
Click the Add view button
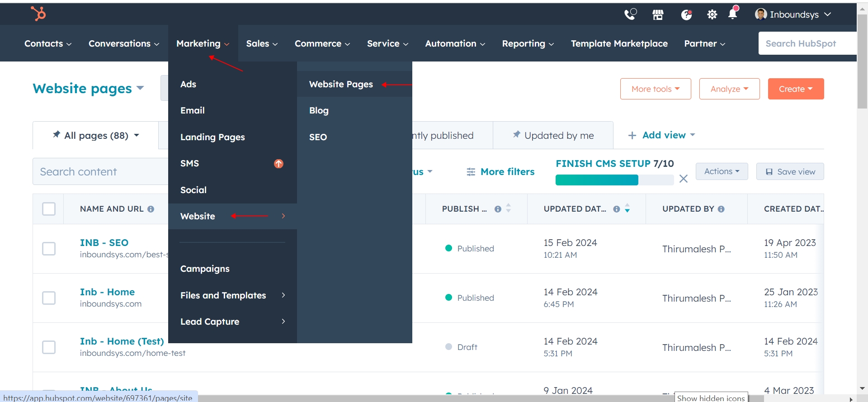[x=661, y=135]
